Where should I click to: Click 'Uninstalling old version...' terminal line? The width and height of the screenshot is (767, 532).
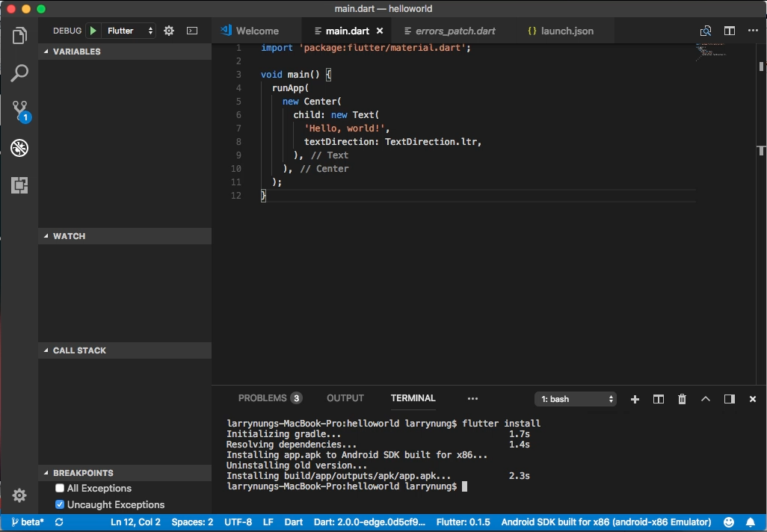pos(297,465)
